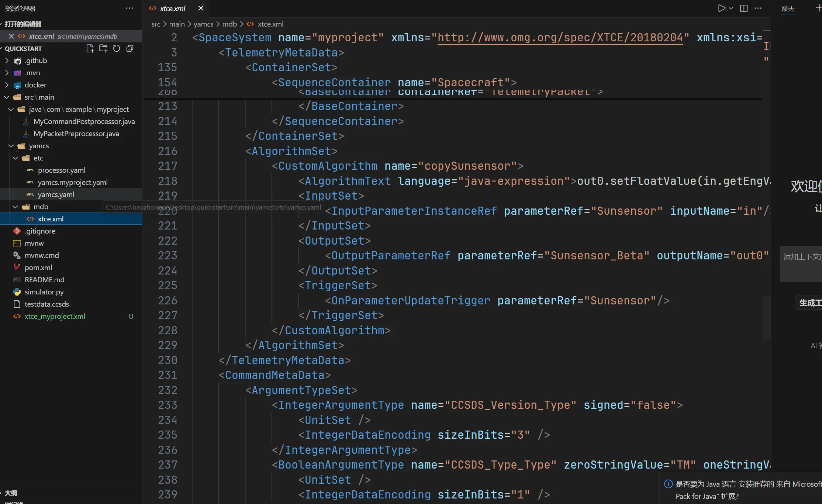Viewport: 822px width, 504px height.
Task: Open the XTCE namespace URL link
Action: pyautogui.click(x=560, y=38)
